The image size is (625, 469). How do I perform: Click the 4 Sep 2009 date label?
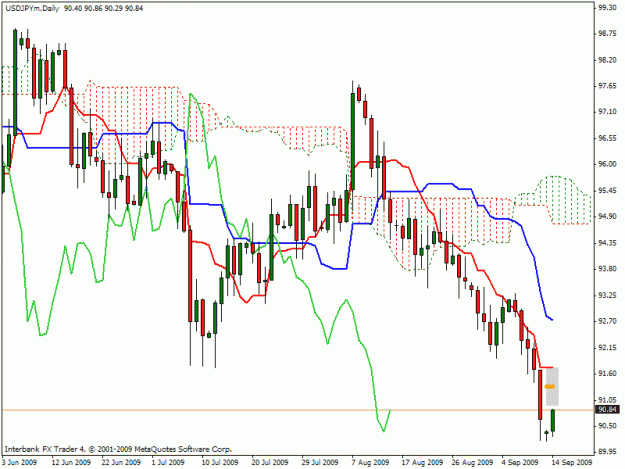(x=521, y=462)
